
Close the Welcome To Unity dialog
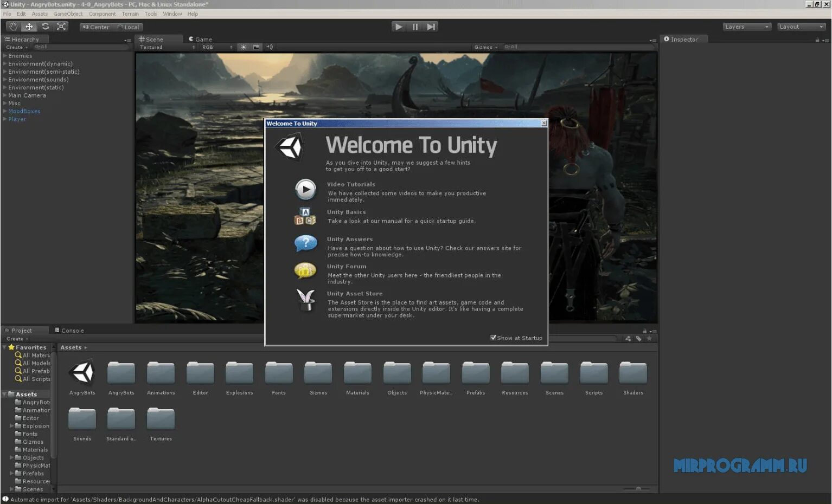544,124
